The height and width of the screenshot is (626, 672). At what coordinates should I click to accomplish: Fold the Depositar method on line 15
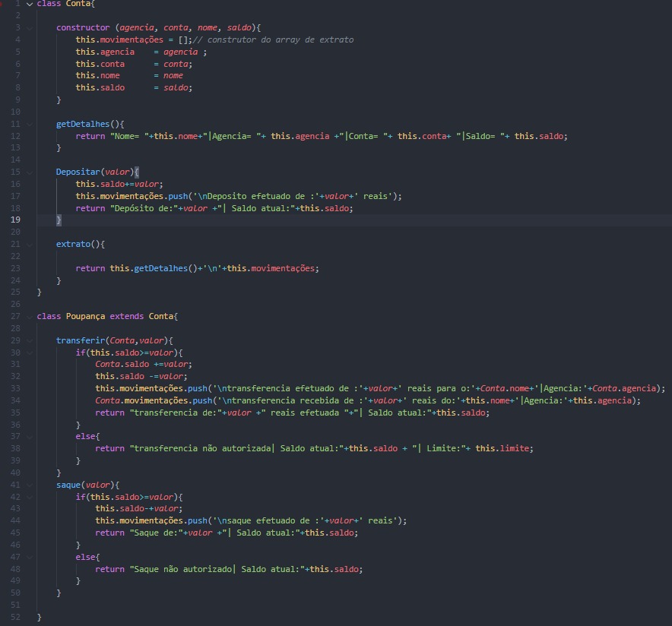pos(30,172)
